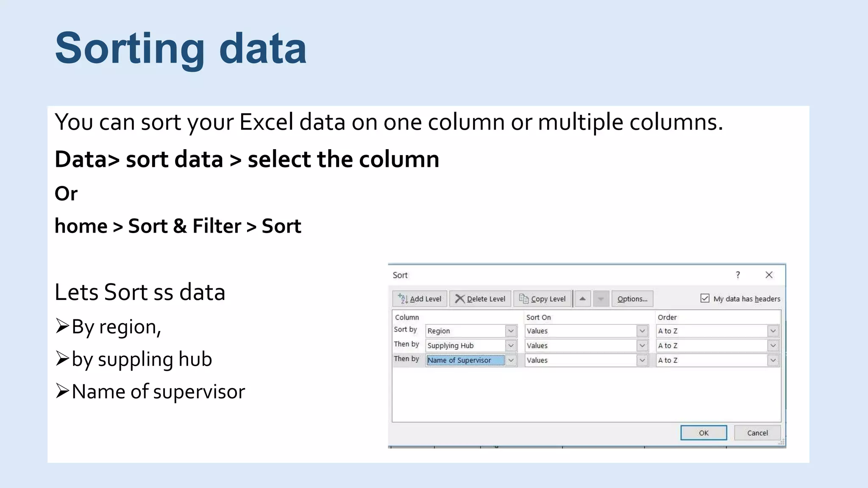Image resolution: width=868 pixels, height=488 pixels.
Task: Click the help question mark icon
Action: click(x=738, y=275)
